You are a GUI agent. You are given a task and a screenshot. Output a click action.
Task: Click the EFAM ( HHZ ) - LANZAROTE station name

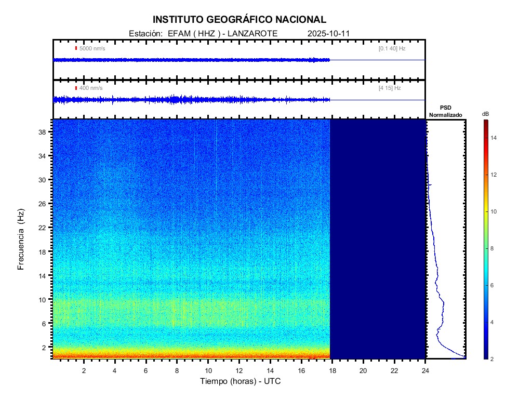pyautogui.click(x=220, y=33)
